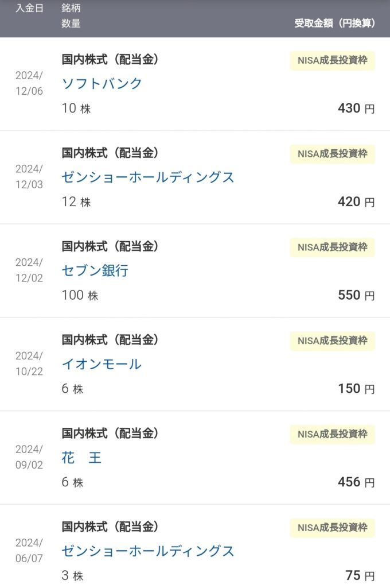
Task: Click the 550 円 amount
Action: (356, 295)
